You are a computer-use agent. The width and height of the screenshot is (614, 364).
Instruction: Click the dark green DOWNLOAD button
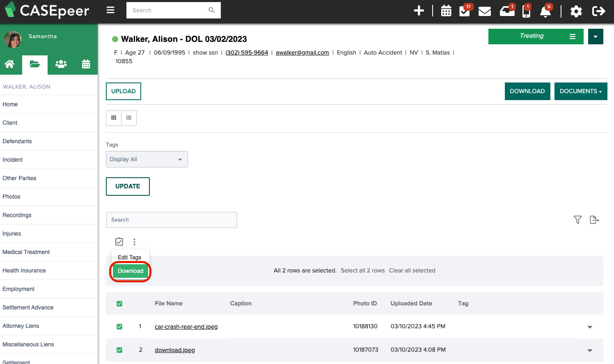tap(527, 91)
